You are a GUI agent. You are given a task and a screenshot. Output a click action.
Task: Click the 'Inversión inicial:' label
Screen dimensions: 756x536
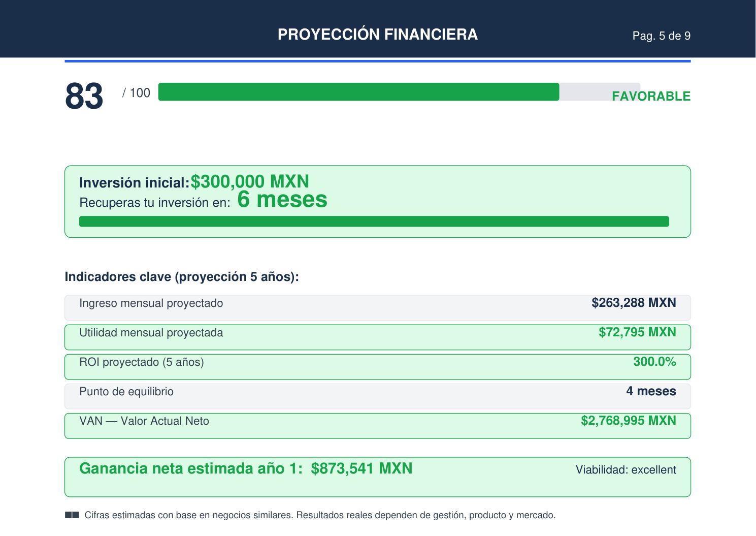click(x=134, y=183)
